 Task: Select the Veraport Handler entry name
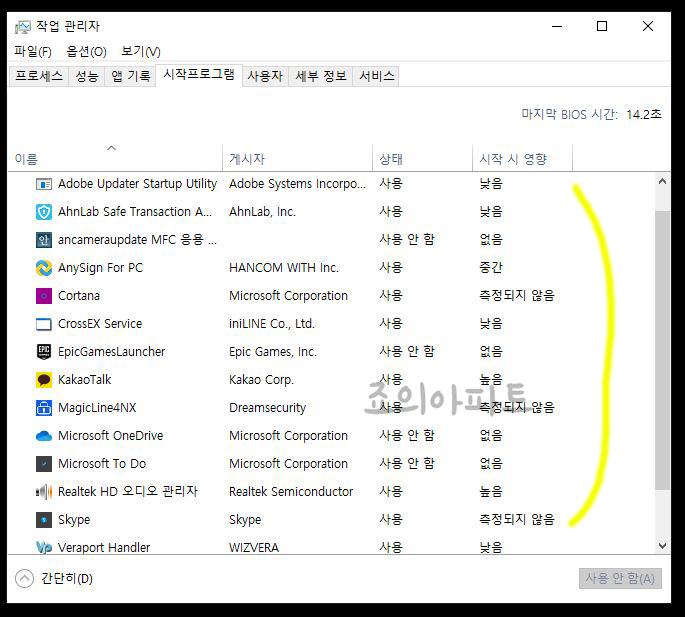(104, 548)
